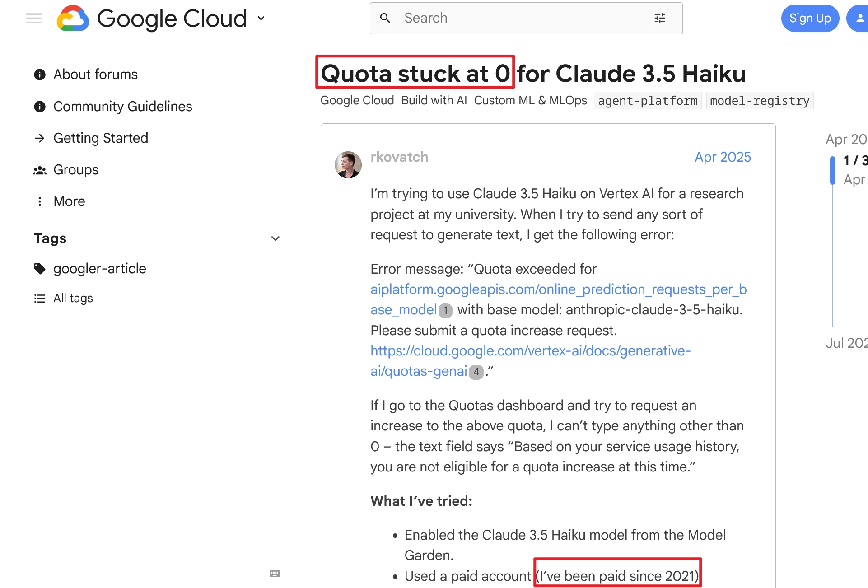Open Custom ML & MLOps category
Viewport: 868px width, 588px height.
coord(531,100)
